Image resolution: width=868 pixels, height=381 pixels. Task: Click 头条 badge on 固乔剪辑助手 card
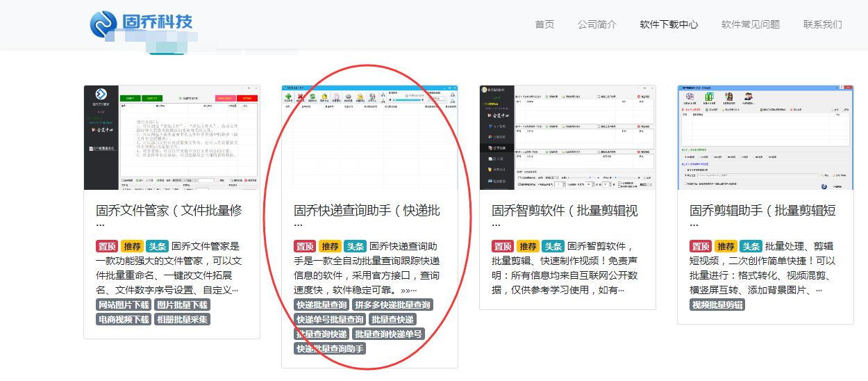[x=751, y=246]
